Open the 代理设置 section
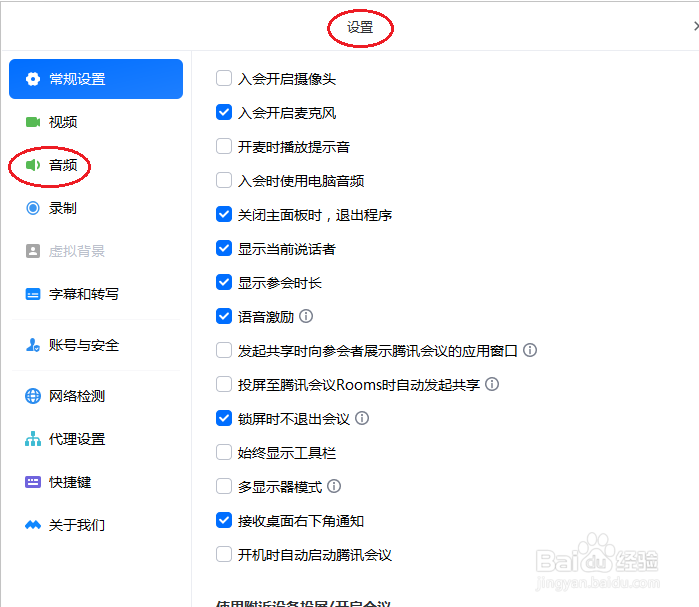Screen dimensions: 699x607 click(x=96, y=439)
